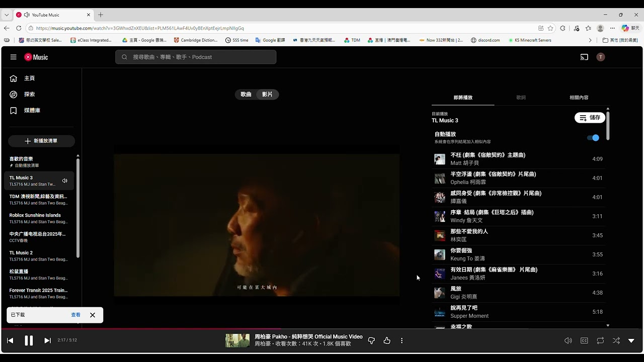Play 風旅 by Gigi 炎明熹
Viewport: 644px width, 362px height.
tap(518, 293)
